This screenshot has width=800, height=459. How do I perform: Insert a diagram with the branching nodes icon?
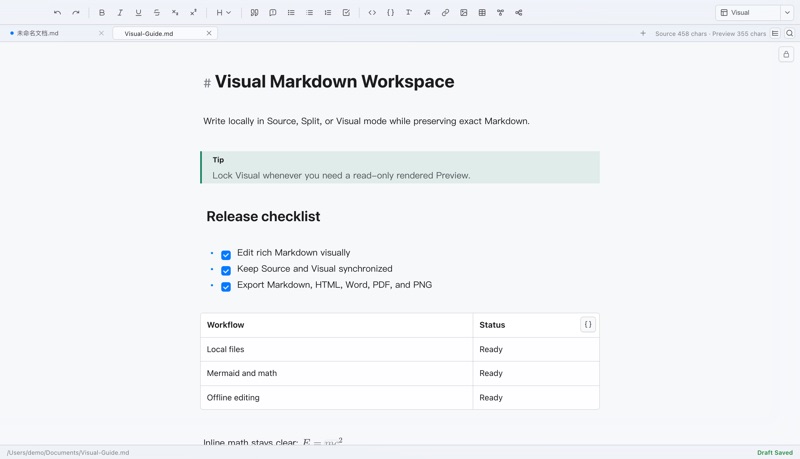point(501,13)
